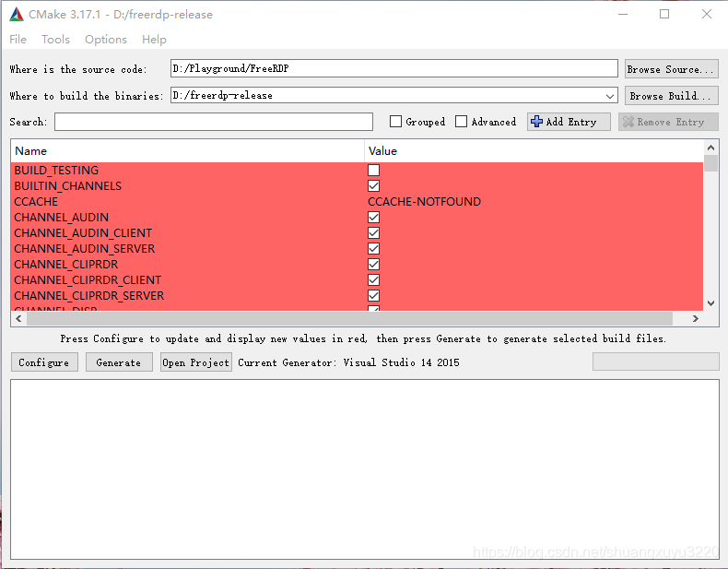Image resolution: width=728 pixels, height=569 pixels.
Task: Enable the Grouped checkbox
Action: tap(396, 122)
